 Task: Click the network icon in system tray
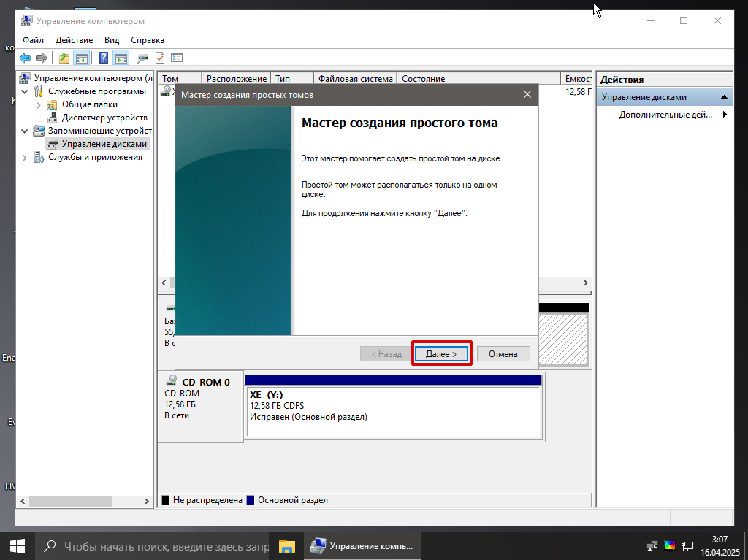[x=652, y=546]
